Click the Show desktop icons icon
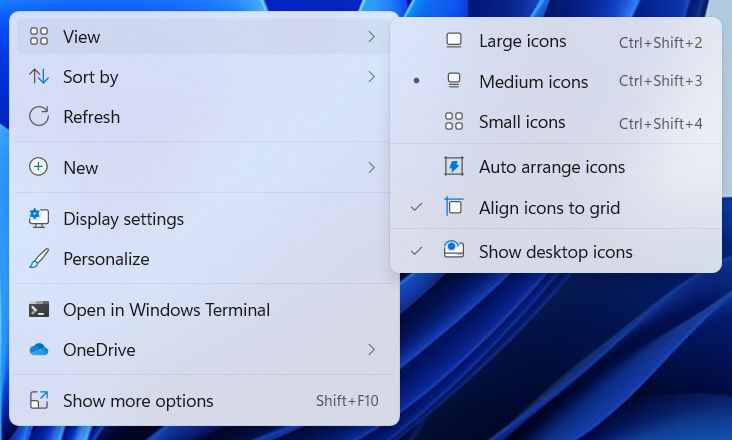732x440 pixels. point(454,251)
